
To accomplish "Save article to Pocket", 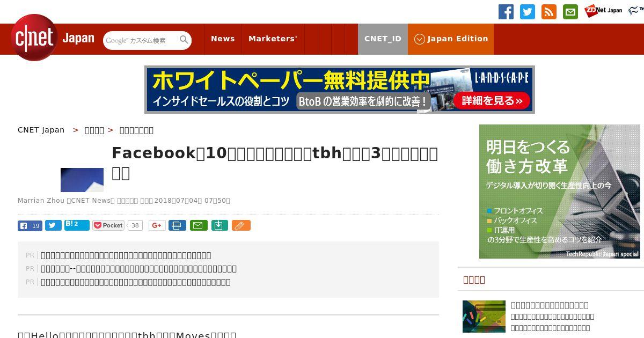I will [108, 225].
